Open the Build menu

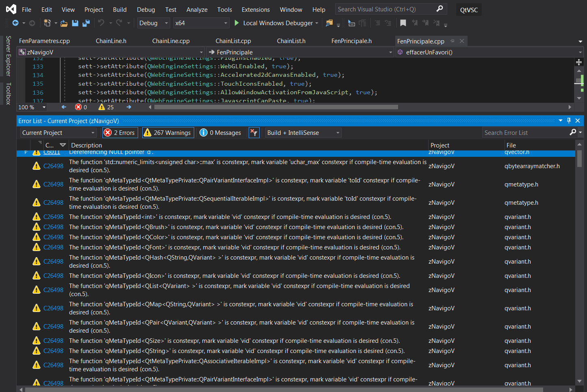(120, 9)
